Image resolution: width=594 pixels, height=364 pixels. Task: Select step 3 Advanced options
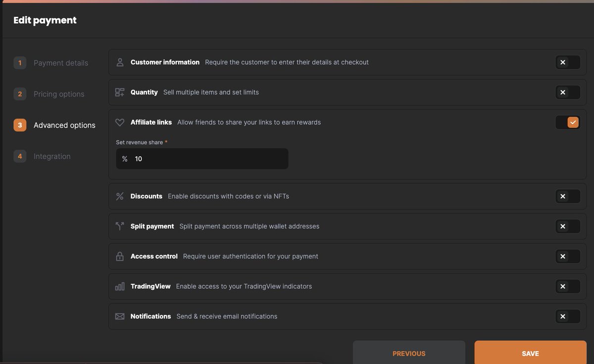click(54, 125)
